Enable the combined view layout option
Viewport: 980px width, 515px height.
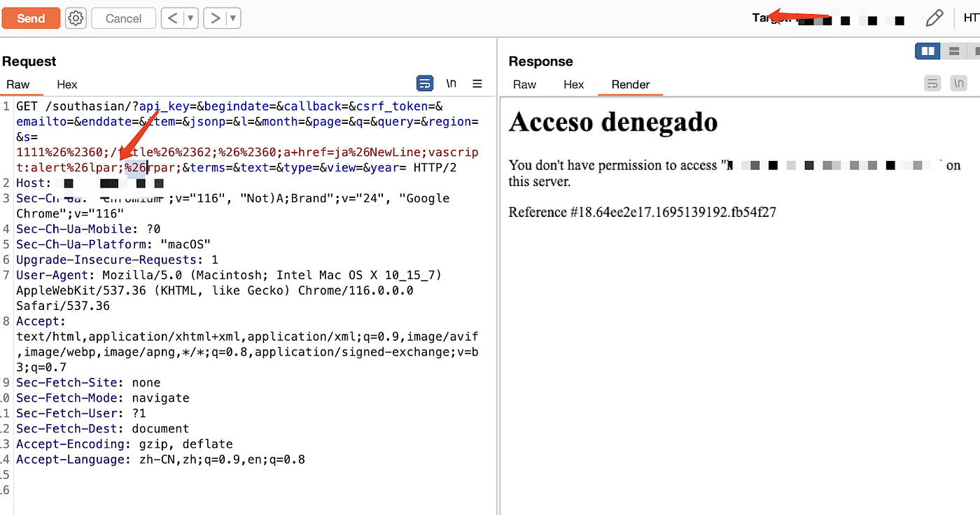tap(976, 50)
